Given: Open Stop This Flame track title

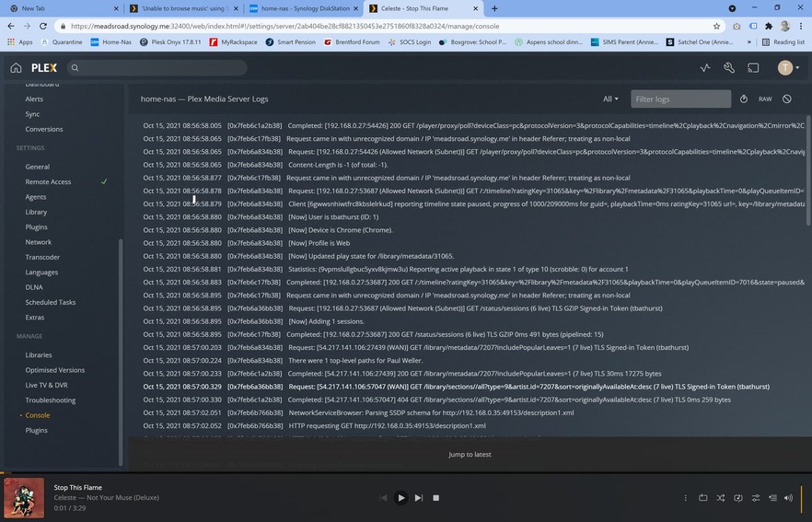Looking at the screenshot, I should pos(77,487).
